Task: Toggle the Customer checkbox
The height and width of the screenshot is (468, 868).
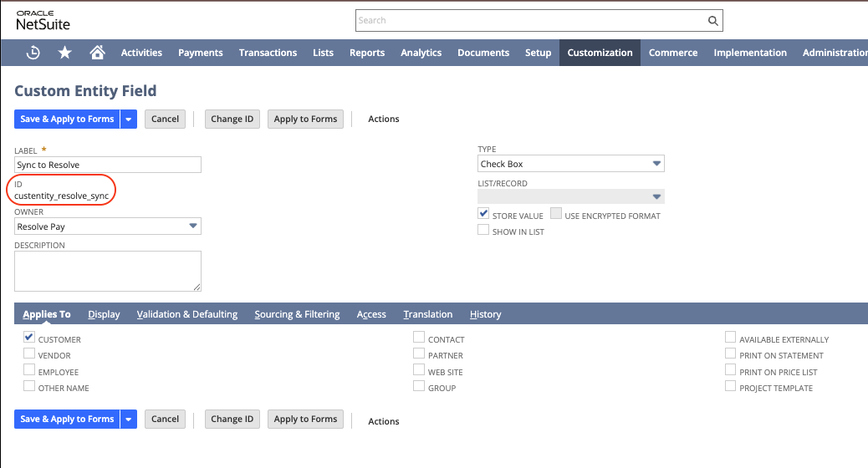Action: (x=29, y=337)
